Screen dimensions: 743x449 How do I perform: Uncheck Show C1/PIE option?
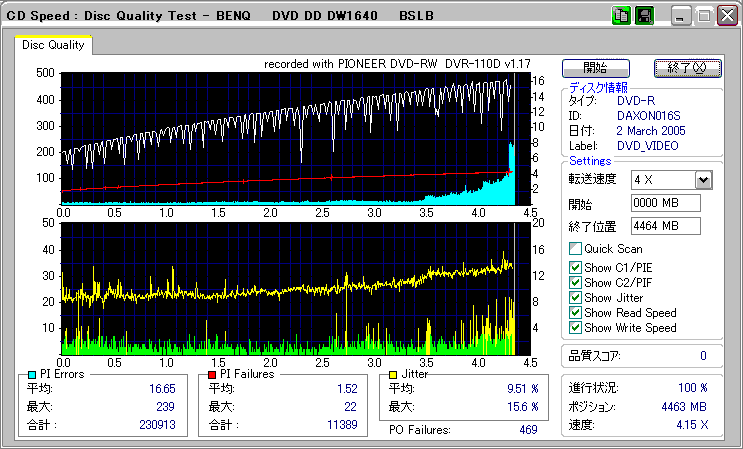pos(575,267)
